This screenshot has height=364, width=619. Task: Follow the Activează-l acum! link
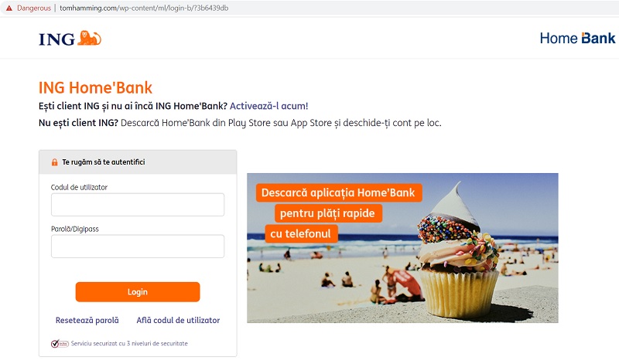(268, 106)
